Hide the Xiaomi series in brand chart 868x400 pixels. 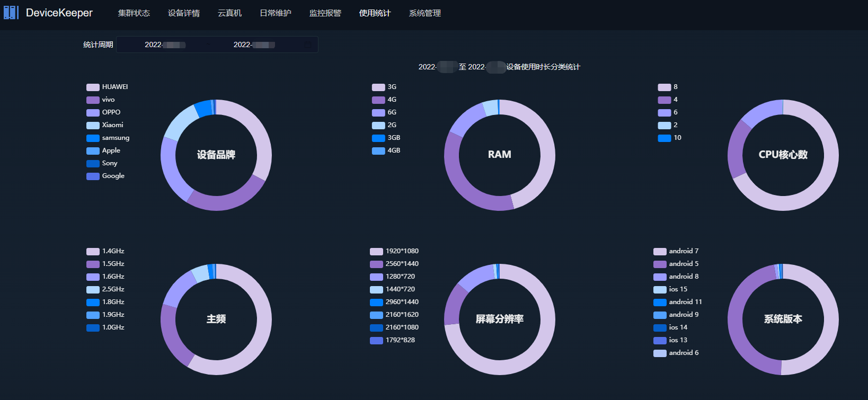point(105,125)
